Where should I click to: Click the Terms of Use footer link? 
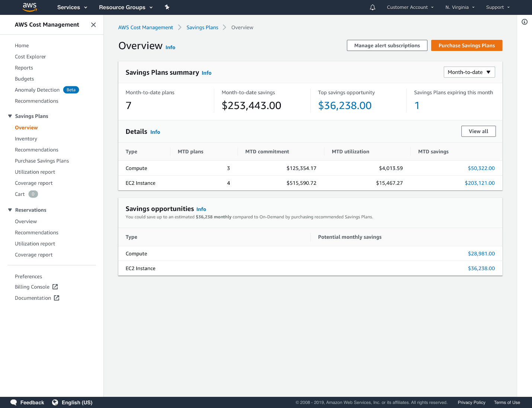click(507, 402)
